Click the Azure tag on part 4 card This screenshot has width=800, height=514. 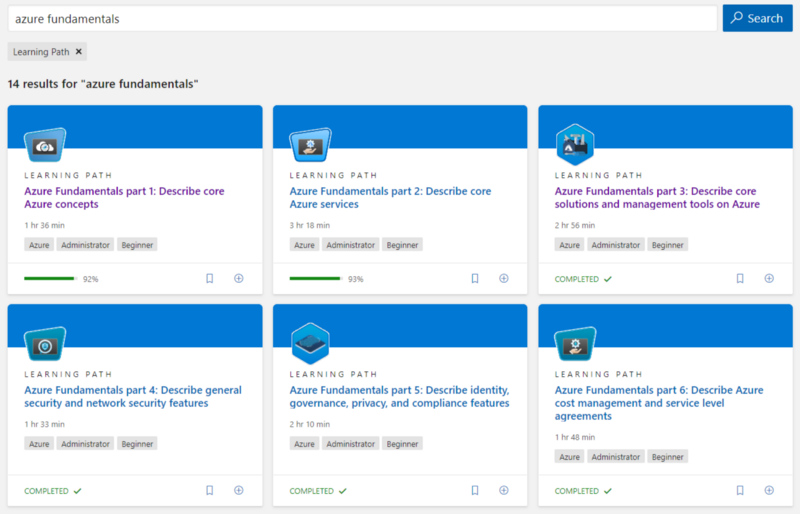coord(39,444)
